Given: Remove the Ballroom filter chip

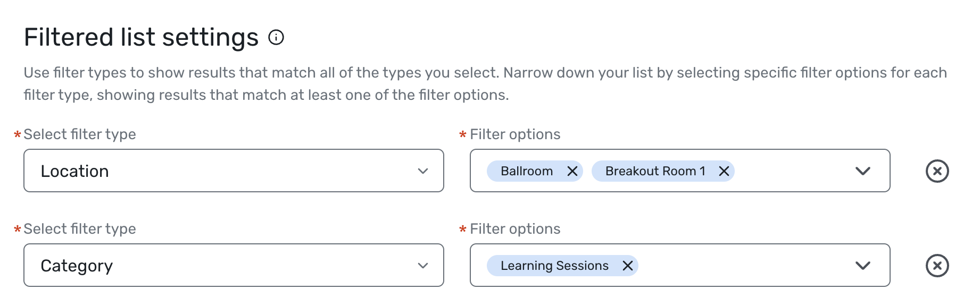Looking at the screenshot, I should [573, 171].
